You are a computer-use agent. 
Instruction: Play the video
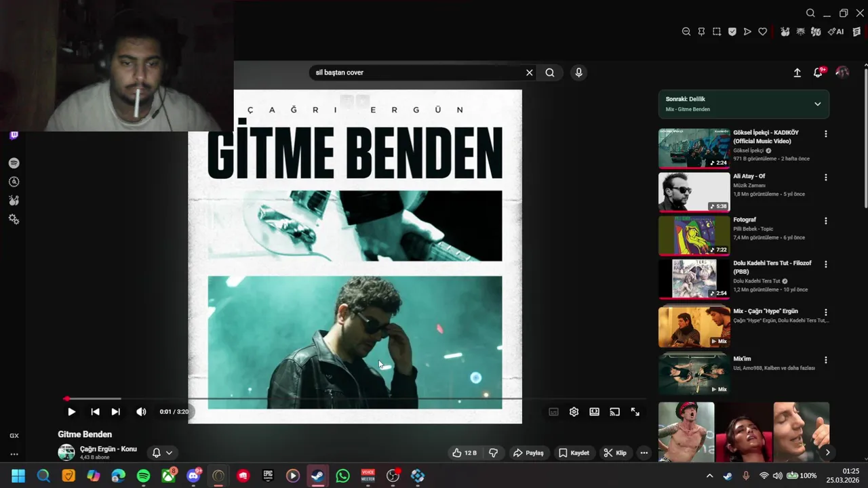click(71, 411)
